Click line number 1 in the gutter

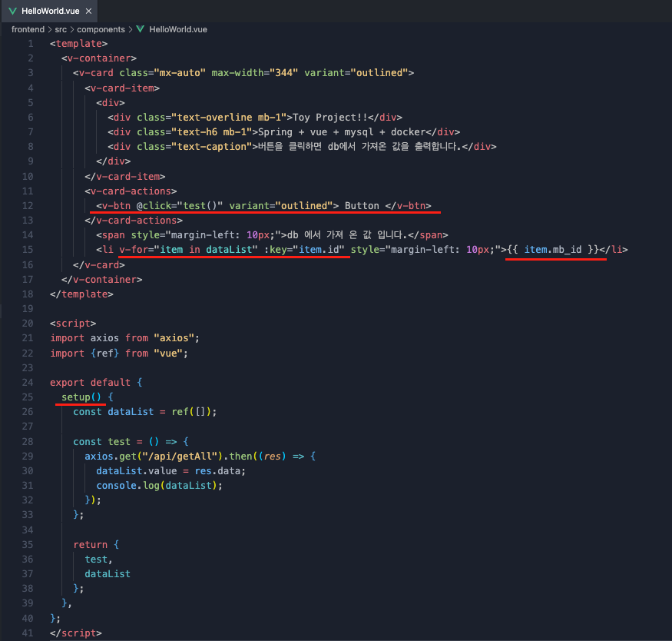[31, 44]
